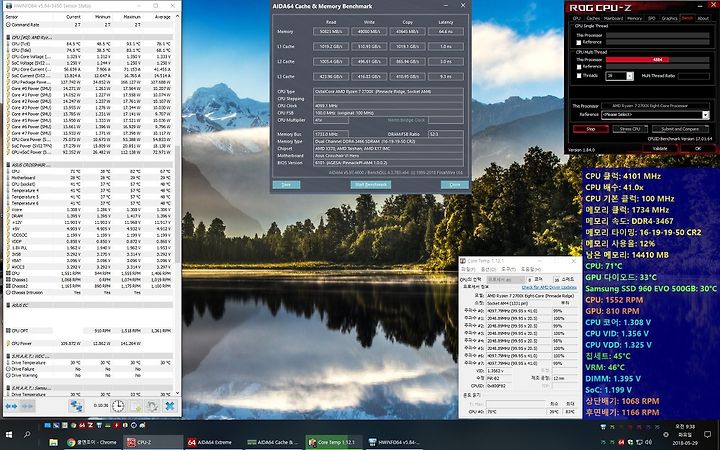Switch to AIDA64 Cache & Memory taskbar button
This screenshot has height=450, width=720.
click(x=274, y=442)
